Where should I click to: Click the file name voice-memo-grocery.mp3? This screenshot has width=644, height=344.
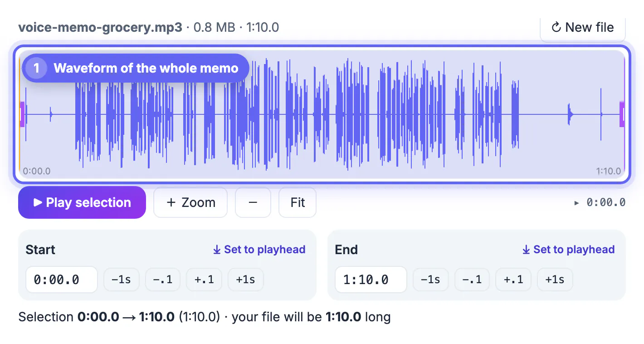point(100,28)
